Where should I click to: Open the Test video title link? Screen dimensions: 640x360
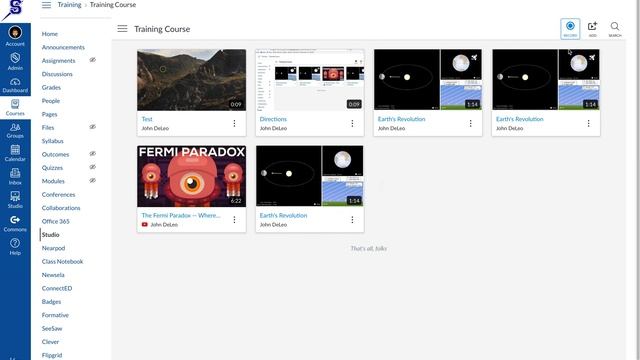tap(147, 119)
